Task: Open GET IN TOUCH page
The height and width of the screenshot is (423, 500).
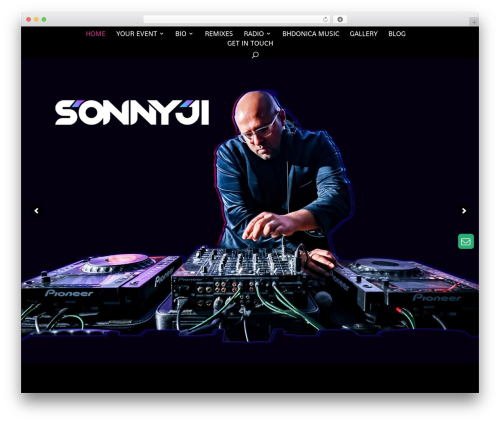Action: click(x=250, y=43)
